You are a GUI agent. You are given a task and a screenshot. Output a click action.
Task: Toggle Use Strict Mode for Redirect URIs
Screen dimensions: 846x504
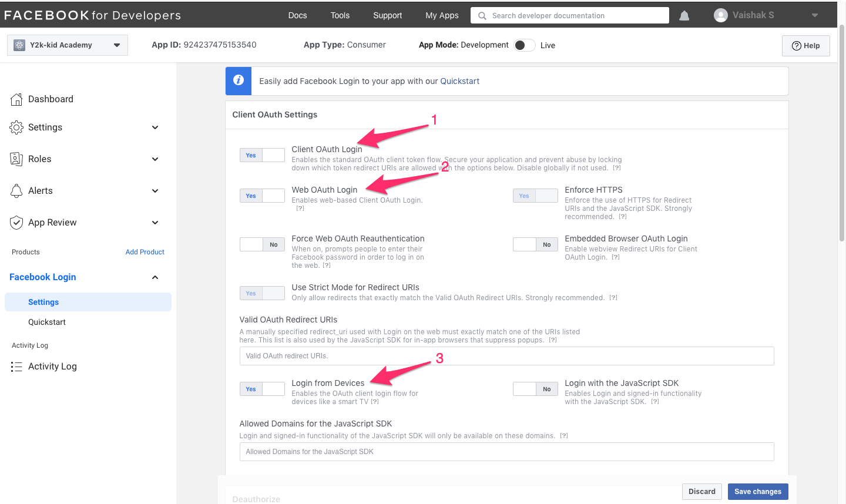coord(262,293)
